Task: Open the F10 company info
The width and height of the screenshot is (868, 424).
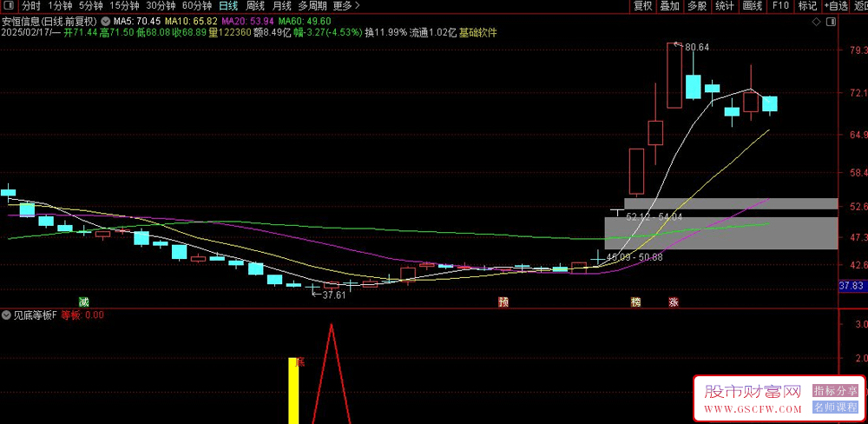Action: click(780, 6)
